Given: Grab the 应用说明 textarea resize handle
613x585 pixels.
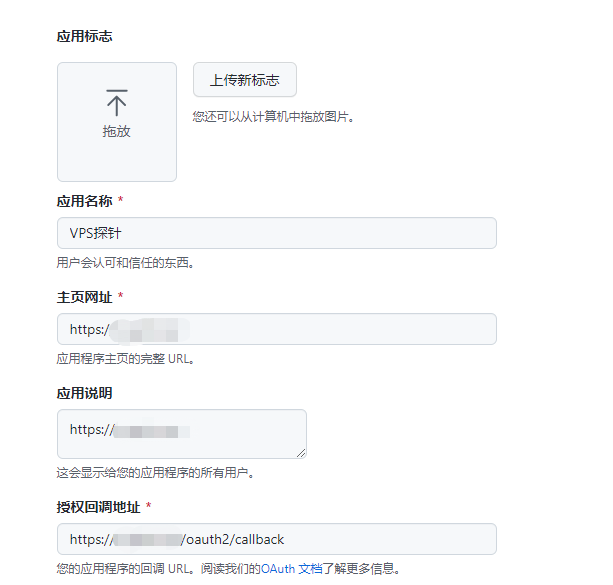Looking at the screenshot, I should 301,453.
